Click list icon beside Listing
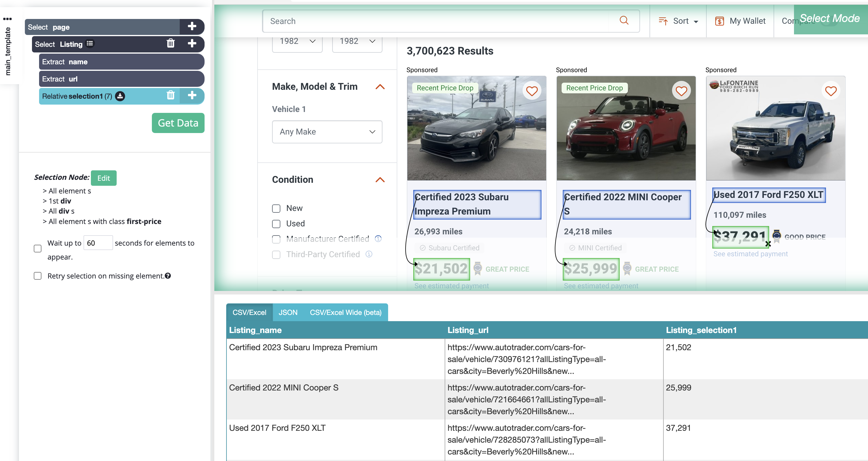 [90, 44]
